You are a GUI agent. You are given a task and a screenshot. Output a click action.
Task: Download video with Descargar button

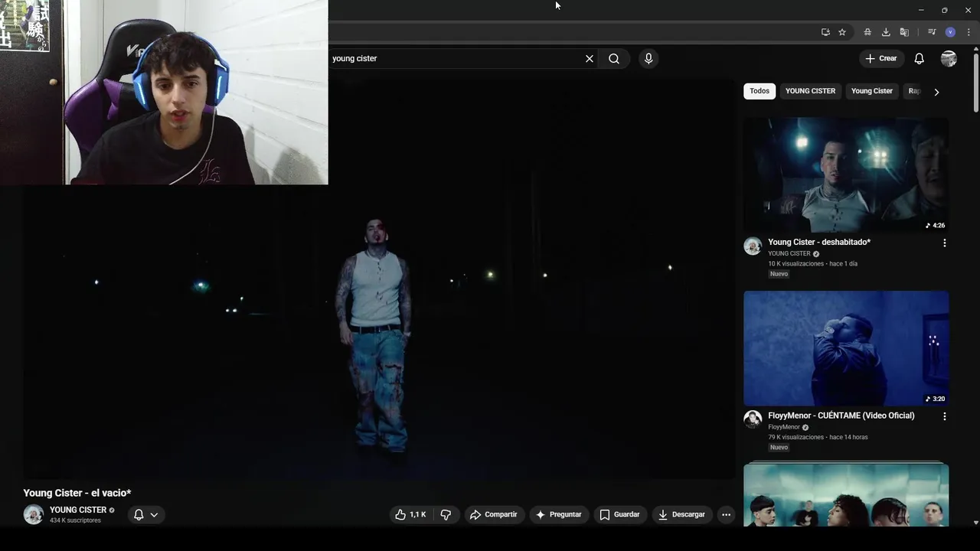pos(681,514)
